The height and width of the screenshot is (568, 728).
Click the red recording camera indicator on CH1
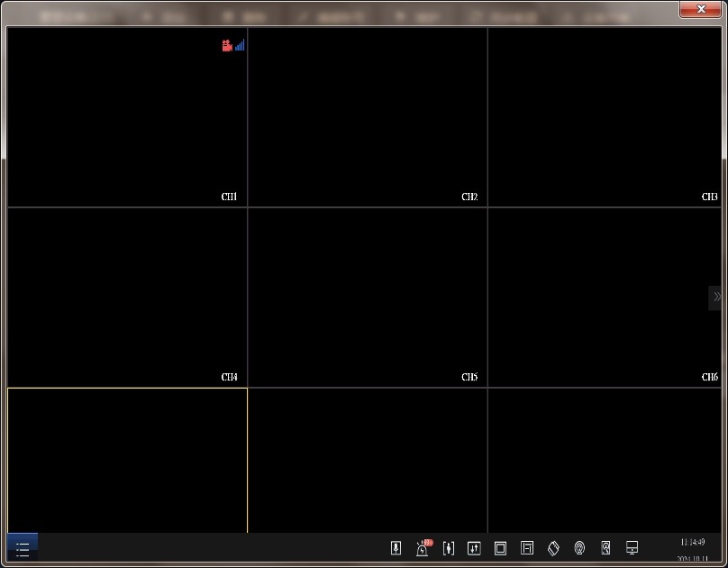coord(227,46)
